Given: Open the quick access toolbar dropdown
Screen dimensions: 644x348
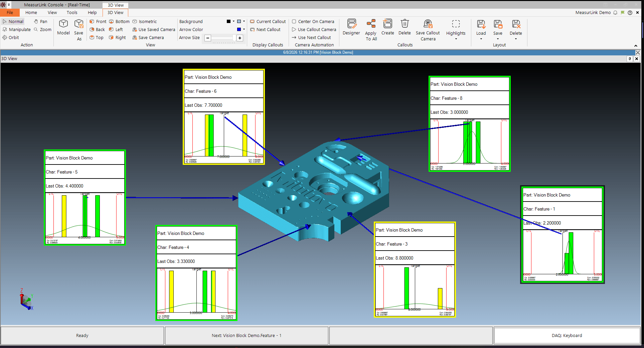Looking at the screenshot, I should click(x=9, y=5).
